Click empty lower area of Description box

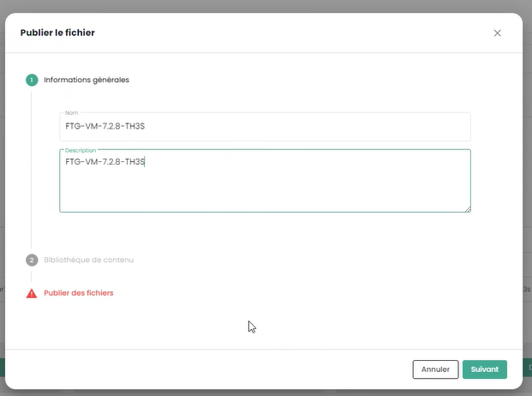[x=264, y=195]
